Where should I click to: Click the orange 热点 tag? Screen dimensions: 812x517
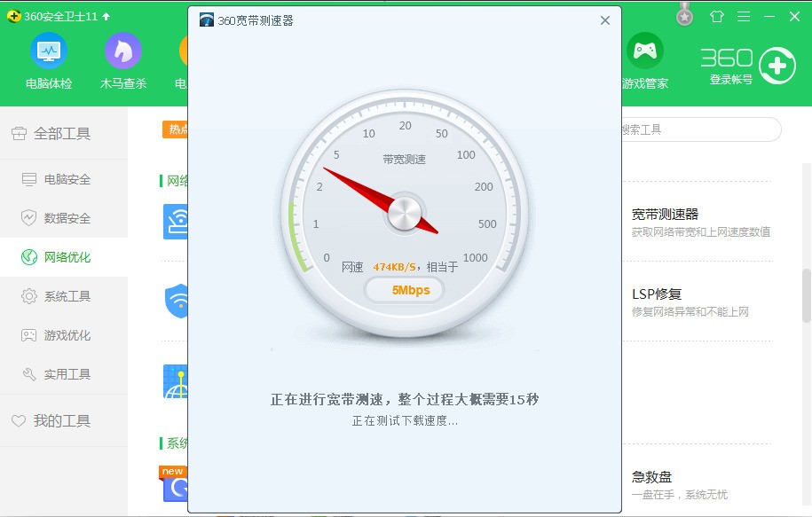[175, 129]
